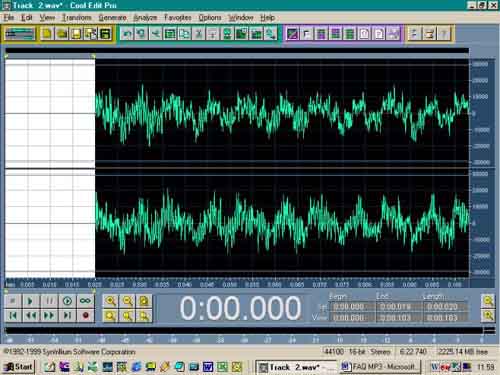Viewport: 500px width, 375px height.
Task: Open the Transform menu
Action: [x=77, y=17]
